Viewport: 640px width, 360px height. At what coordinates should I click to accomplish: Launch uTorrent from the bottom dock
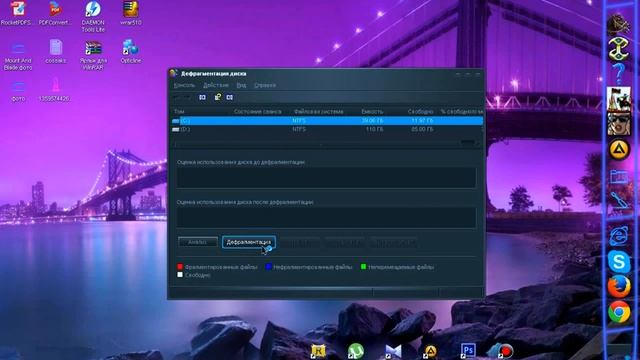click(356, 351)
